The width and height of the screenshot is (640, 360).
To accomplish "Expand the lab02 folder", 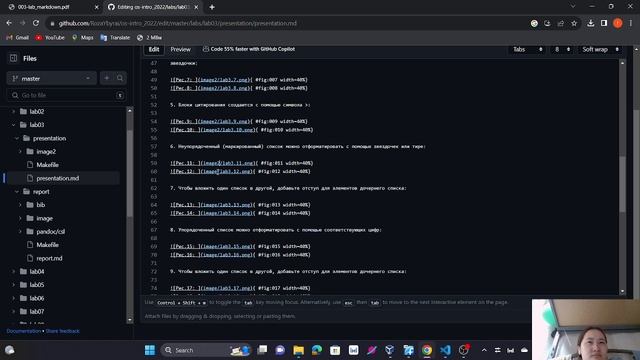I will click(x=13, y=111).
